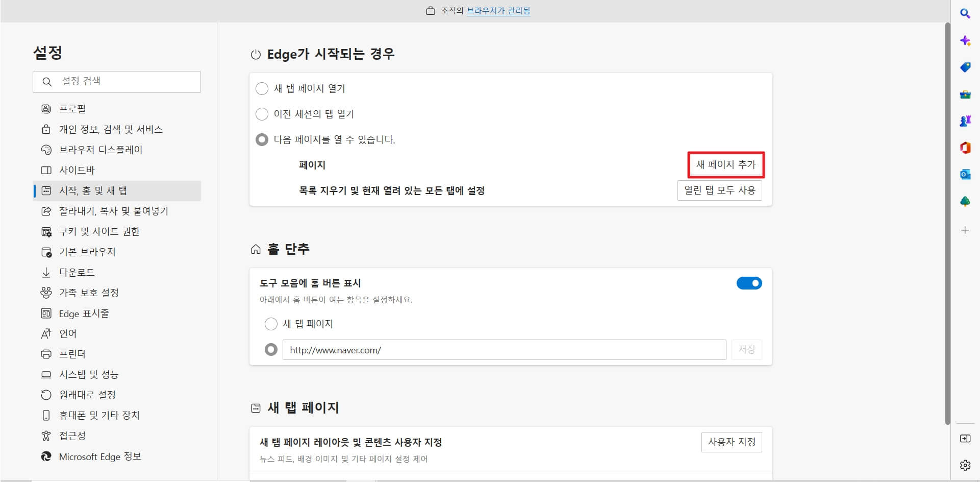Open the Outlook icon in sidebar
Viewport: 980px width, 482px height.
click(x=965, y=175)
